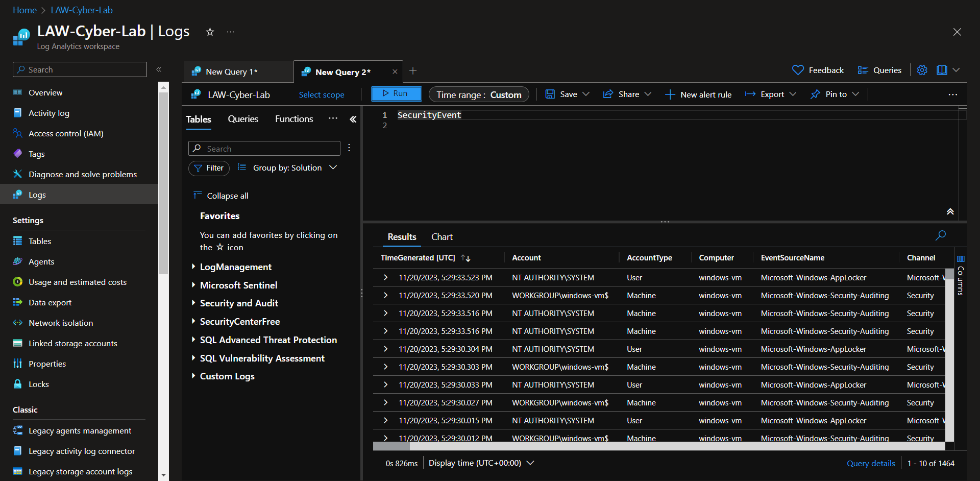This screenshot has height=481, width=980.
Task: Open the Agents settings page
Action: tap(41, 261)
